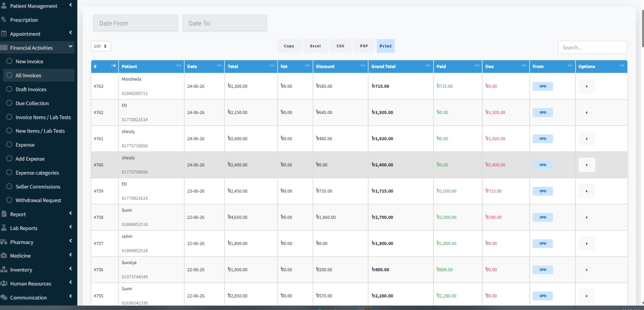This screenshot has width=644, height=310.
Task: Sort by Discount column sort icon
Action: tap(363, 66)
